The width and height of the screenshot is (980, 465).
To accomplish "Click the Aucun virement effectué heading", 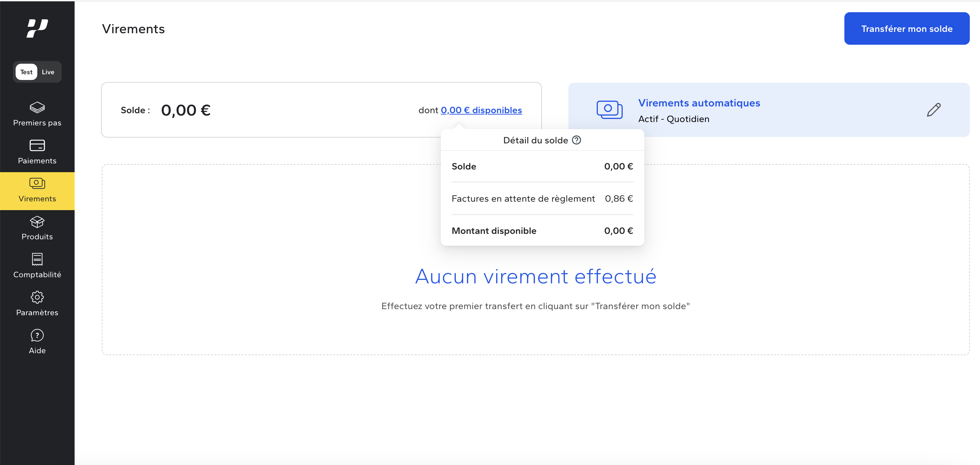I will [x=536, y=277].
